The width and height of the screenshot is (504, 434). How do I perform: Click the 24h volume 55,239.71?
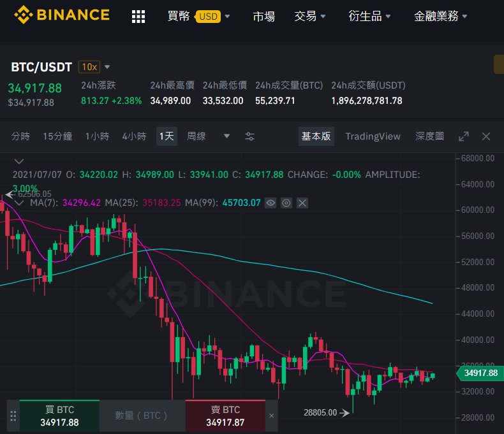coord(275,101)
